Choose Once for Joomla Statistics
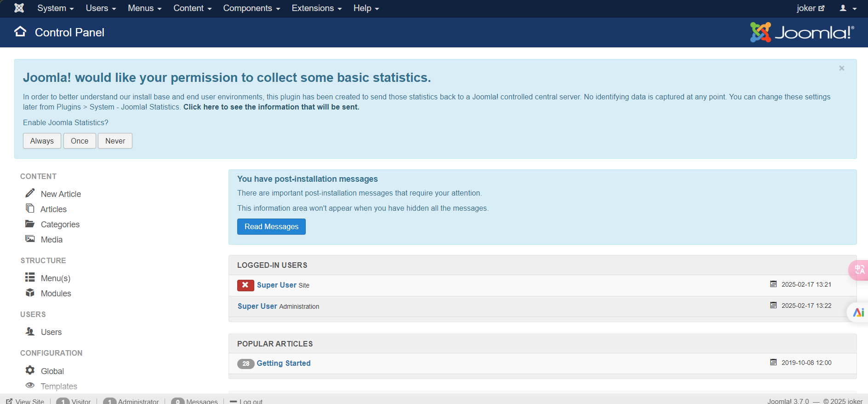The image size is (868, 404). click(x=80, y=141)
